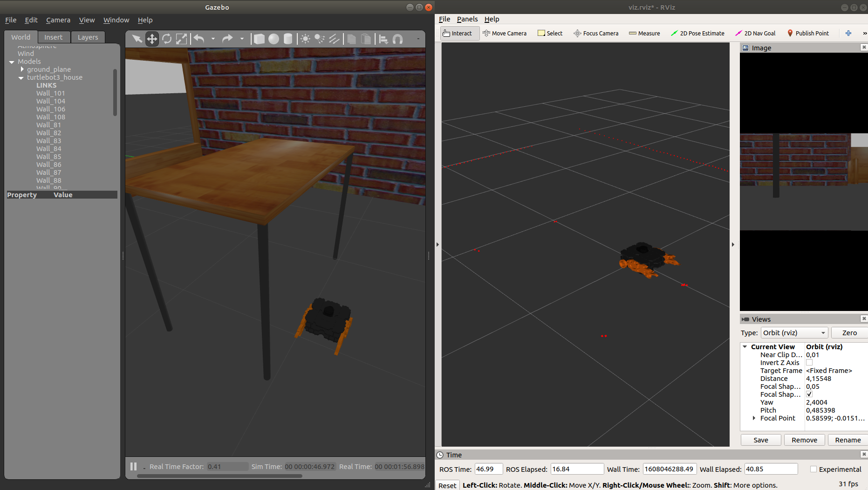The width and height of the screenshot is (868, 490).
Task: Click the Reset button in RViz
Action: (x=447, y=485)
